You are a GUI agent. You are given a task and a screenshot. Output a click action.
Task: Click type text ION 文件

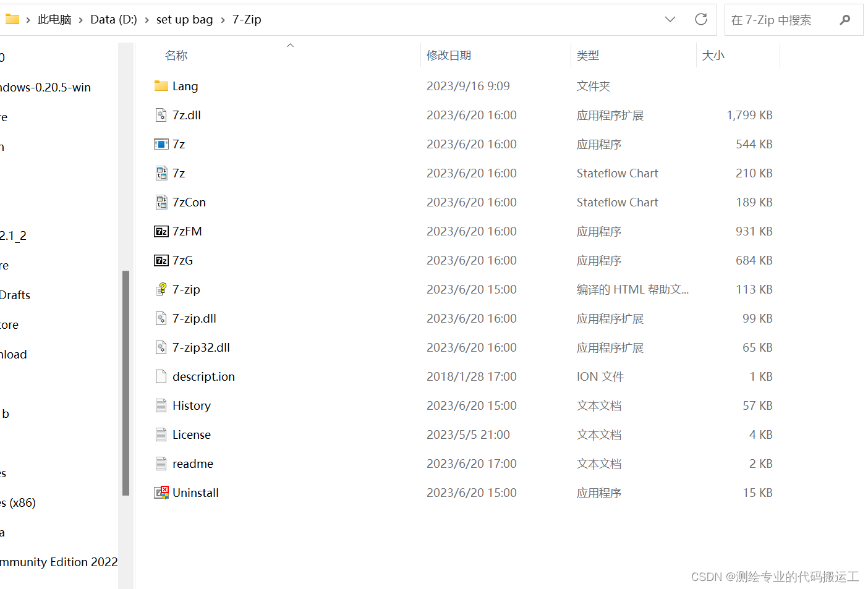pyautogui.click(x=600, y=376)
